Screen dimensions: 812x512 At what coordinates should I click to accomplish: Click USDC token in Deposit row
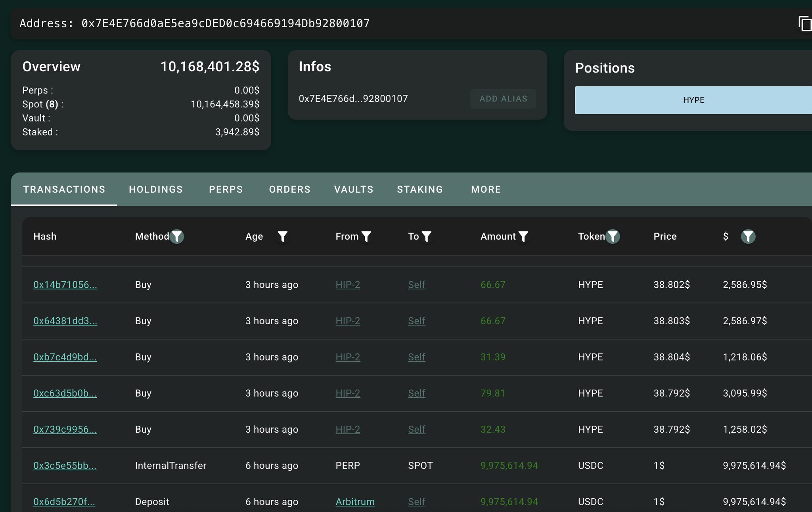(x=591, y=502)
